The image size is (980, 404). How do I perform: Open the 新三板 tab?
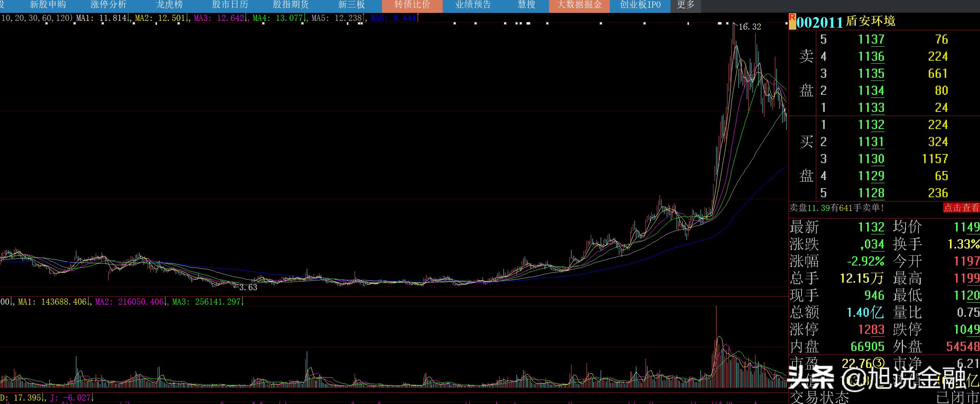coord(352,5)
